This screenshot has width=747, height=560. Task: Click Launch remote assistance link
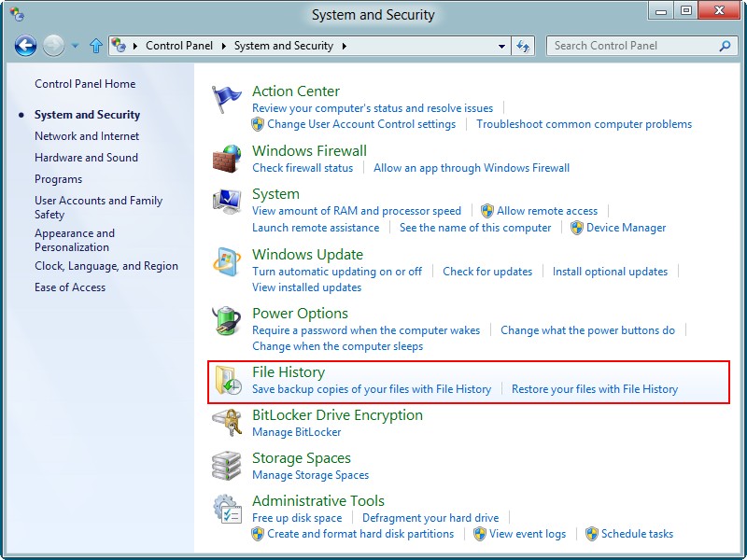(x=316, y=228)
